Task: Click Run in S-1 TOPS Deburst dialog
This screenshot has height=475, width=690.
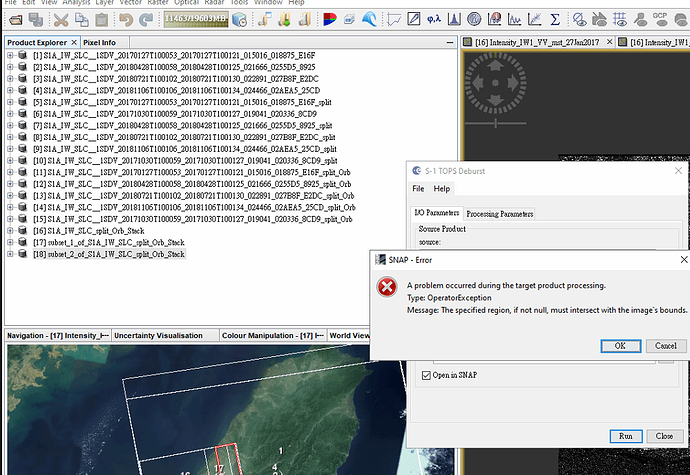Action: click(x=626, y=436)
